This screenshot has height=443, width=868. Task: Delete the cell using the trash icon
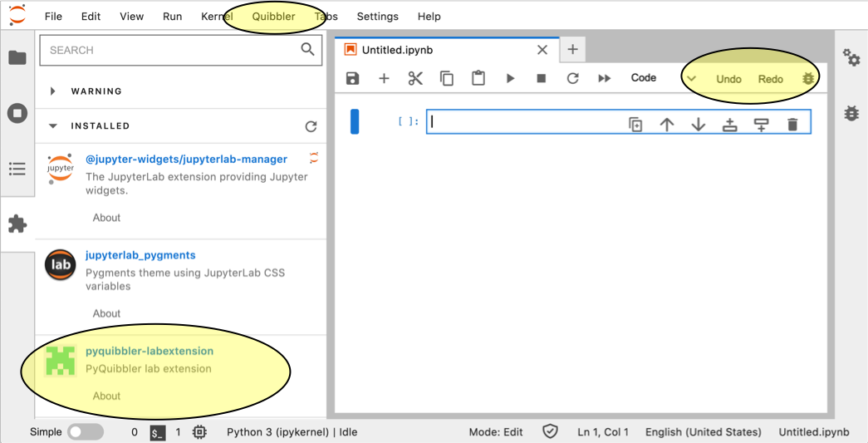tap(792, 125)
